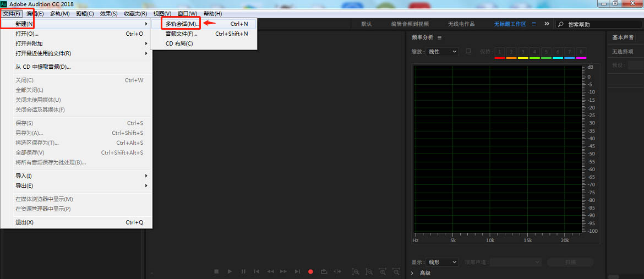Click the workspace overflow double-arrow icon
This screenshot has height=279, width=644.
[547, 24]
